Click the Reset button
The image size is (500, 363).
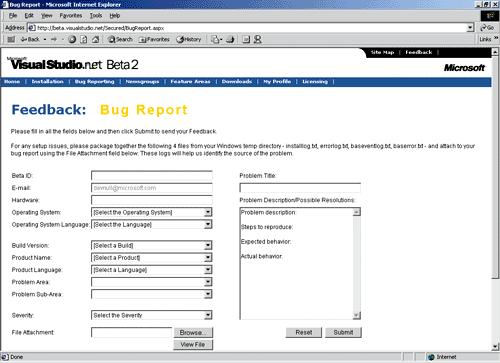[304, 332]
